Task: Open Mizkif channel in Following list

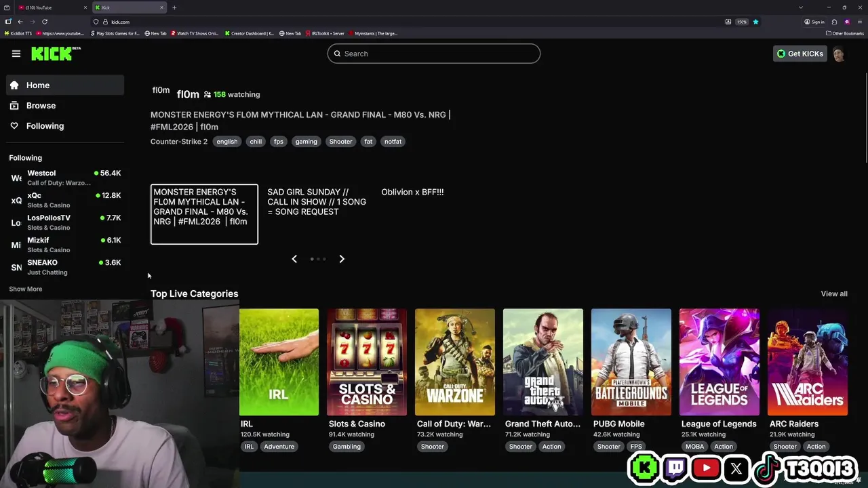Action: coord(65,245)
